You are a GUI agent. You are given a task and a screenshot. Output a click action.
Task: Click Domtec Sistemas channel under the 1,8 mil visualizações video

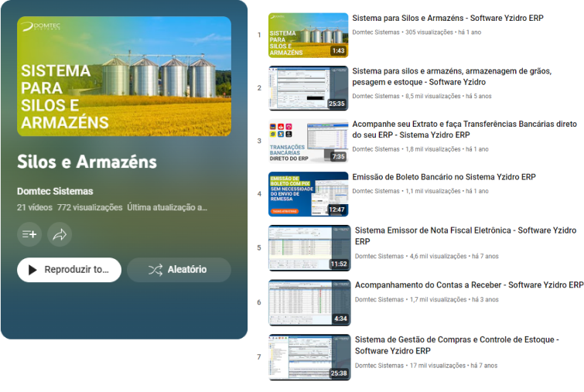tap(376, 149)
